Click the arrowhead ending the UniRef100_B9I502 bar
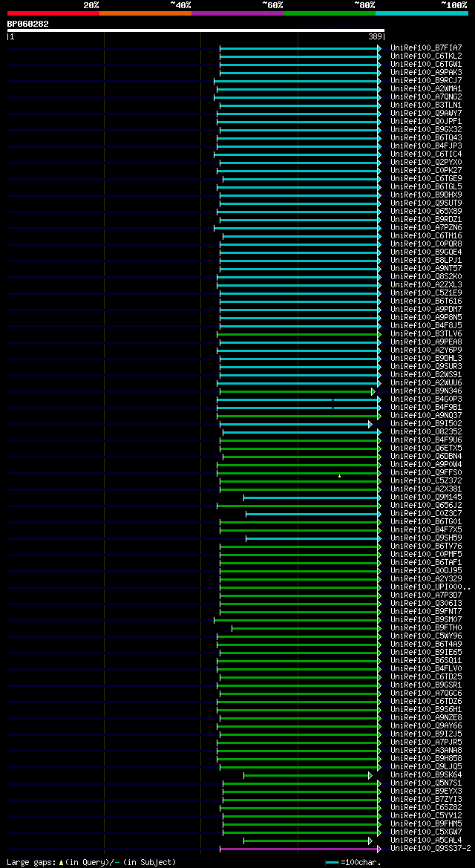Image resolution: width=475 pixels, height=868 pixels. [370, 424]
